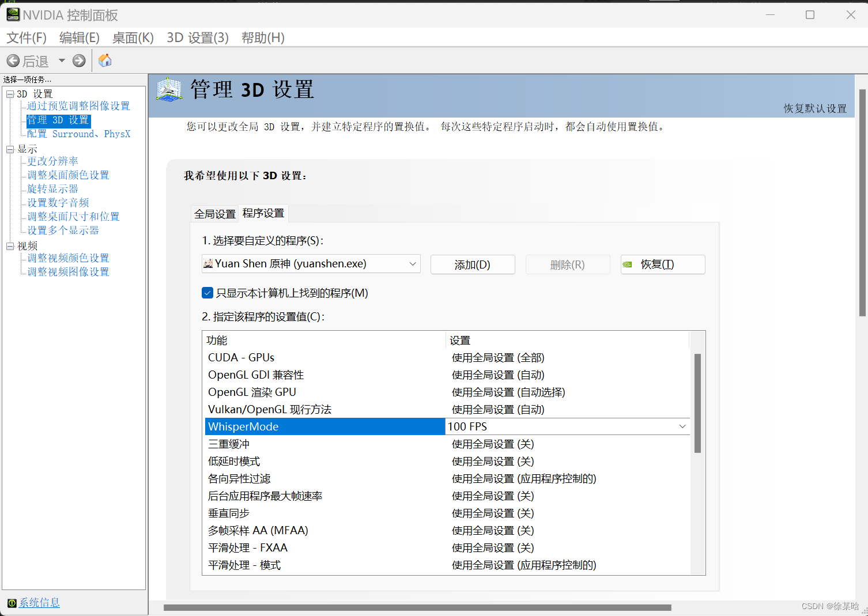Click the NVIDIA logo on 恢复 button
This screenshot has width=868, height=616.
point(628,264)
